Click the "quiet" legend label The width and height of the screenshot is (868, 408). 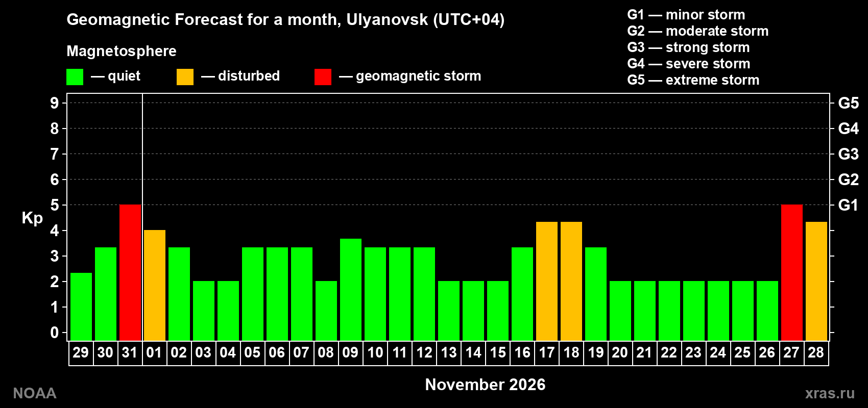[x=124, y=76]
